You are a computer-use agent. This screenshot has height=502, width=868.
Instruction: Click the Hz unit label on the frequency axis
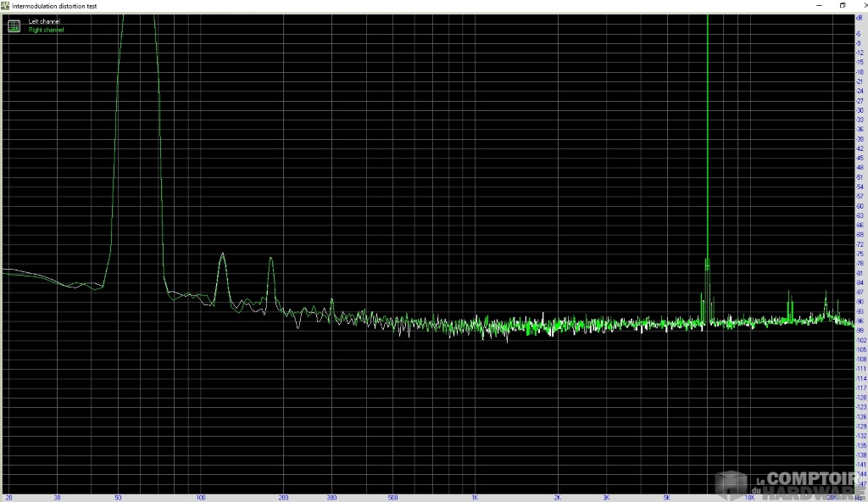pyautogui.click(x=860, y=498)
